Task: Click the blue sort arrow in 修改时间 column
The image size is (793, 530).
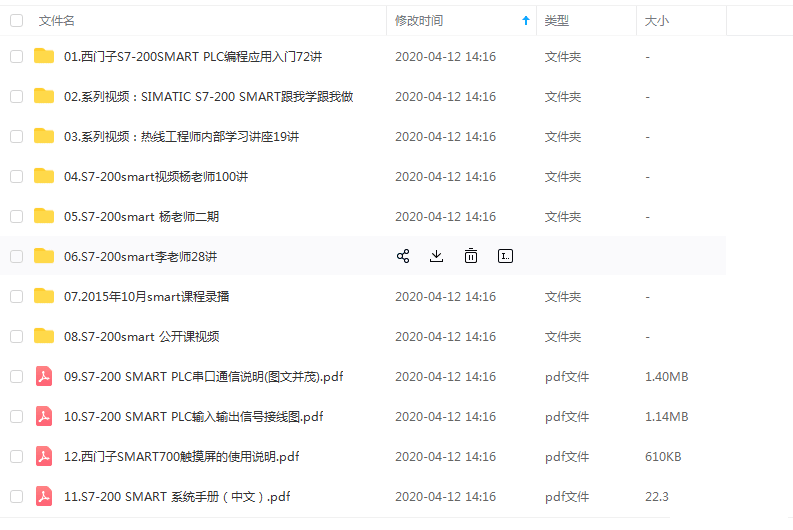Action: (x=526, y=20)
